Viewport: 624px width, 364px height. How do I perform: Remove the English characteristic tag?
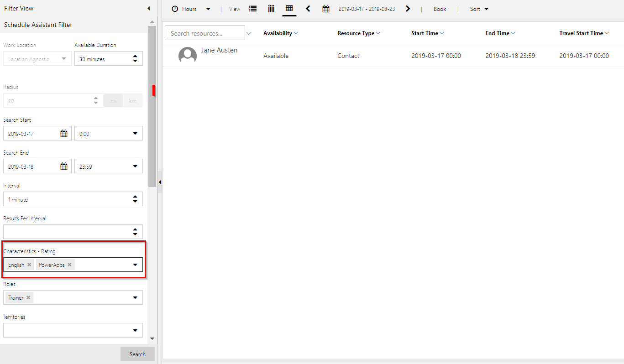click(29, 265)
